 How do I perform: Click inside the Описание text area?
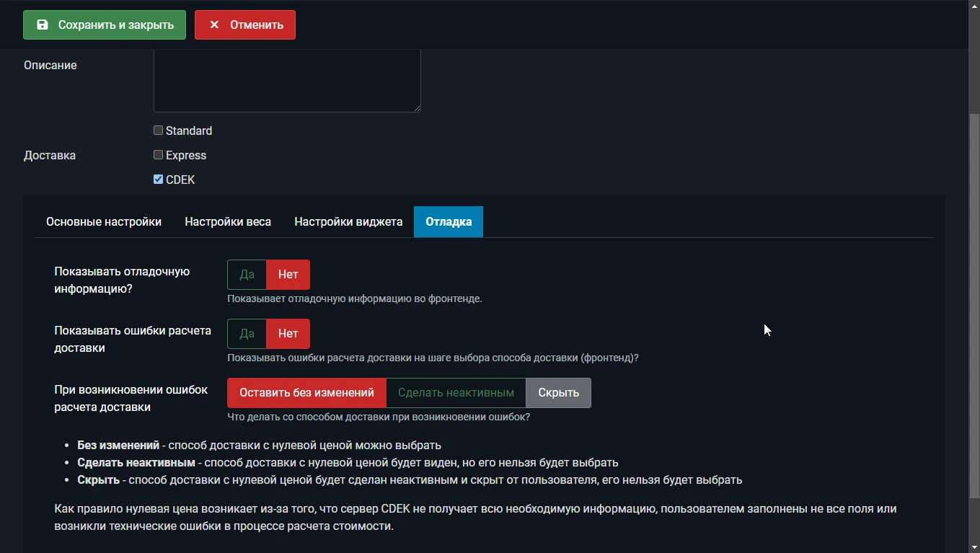click(x=287, y=80)
